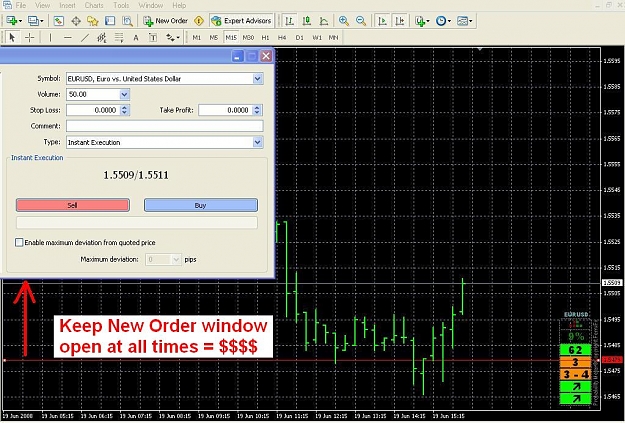Click the red Sell button
This screenshot has width=625, height=423.
[73, 205]
